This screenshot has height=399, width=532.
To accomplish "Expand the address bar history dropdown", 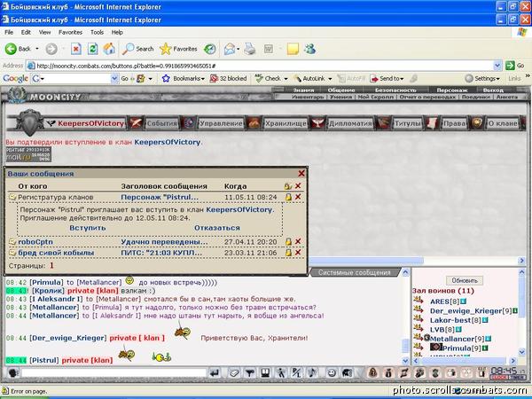I will point(497,66).
